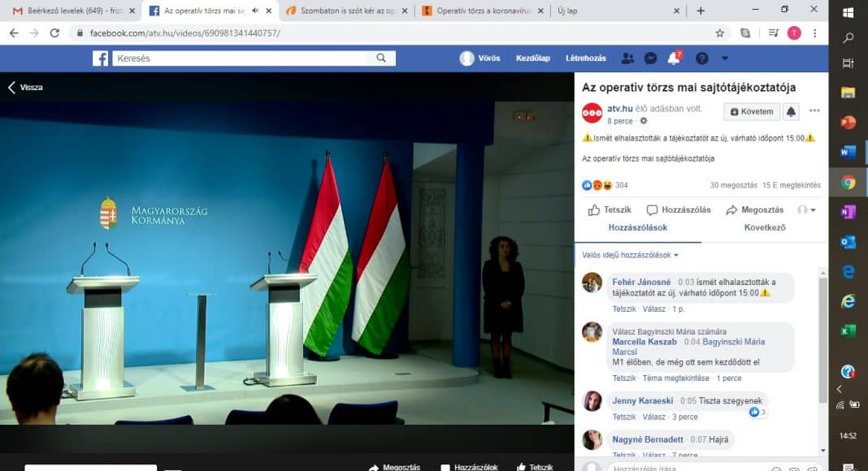This screenshot has height=471, width=868.
Task: Open the Messenger icon in Facebook header
Action: [650, 58]
